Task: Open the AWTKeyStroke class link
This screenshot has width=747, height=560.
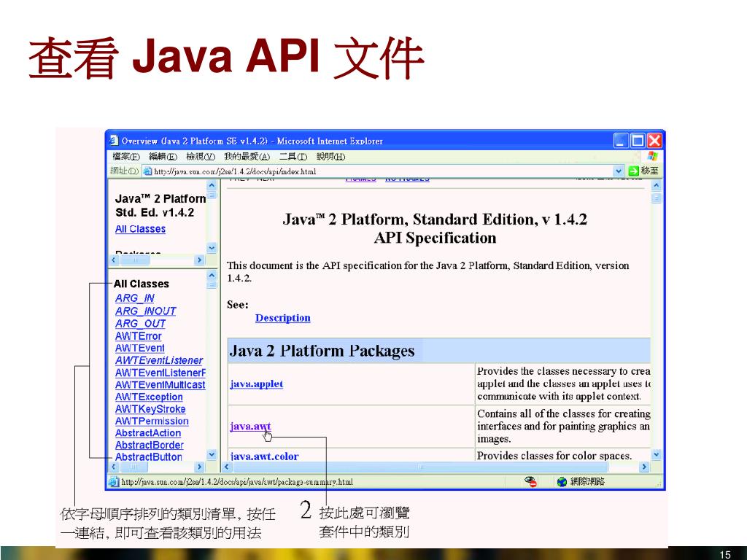Action: (150, 409)
